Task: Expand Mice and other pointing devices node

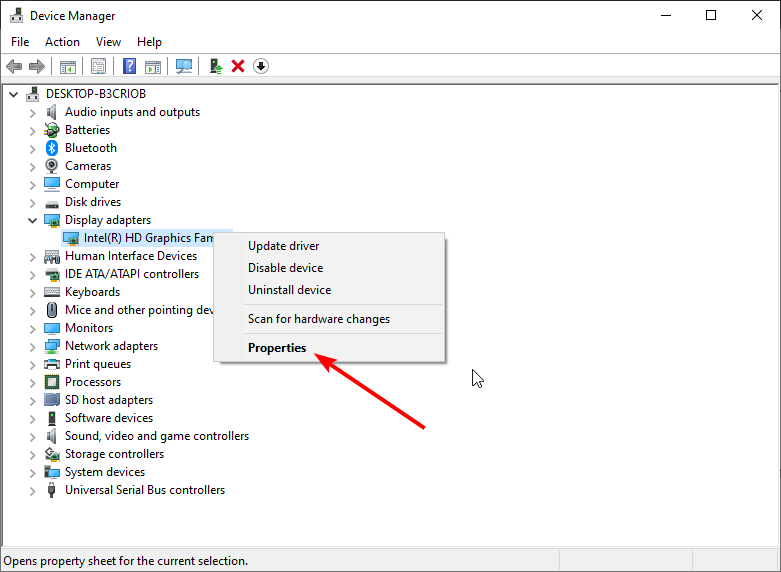Action: point(32,311)
